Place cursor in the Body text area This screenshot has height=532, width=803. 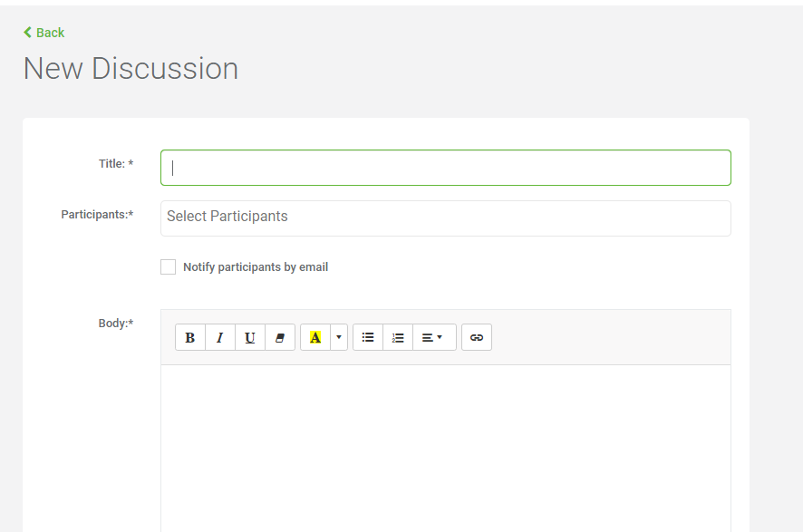446,448
